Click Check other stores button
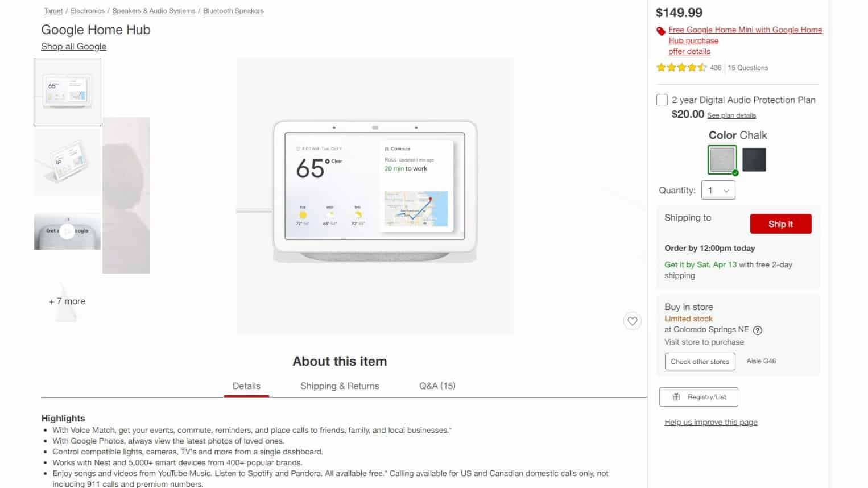 point(700,361)
